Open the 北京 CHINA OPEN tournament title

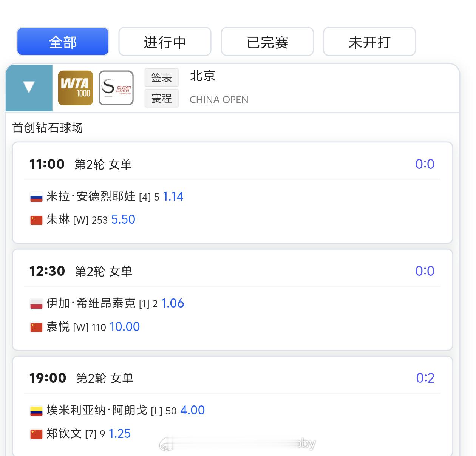click(219, 87)
